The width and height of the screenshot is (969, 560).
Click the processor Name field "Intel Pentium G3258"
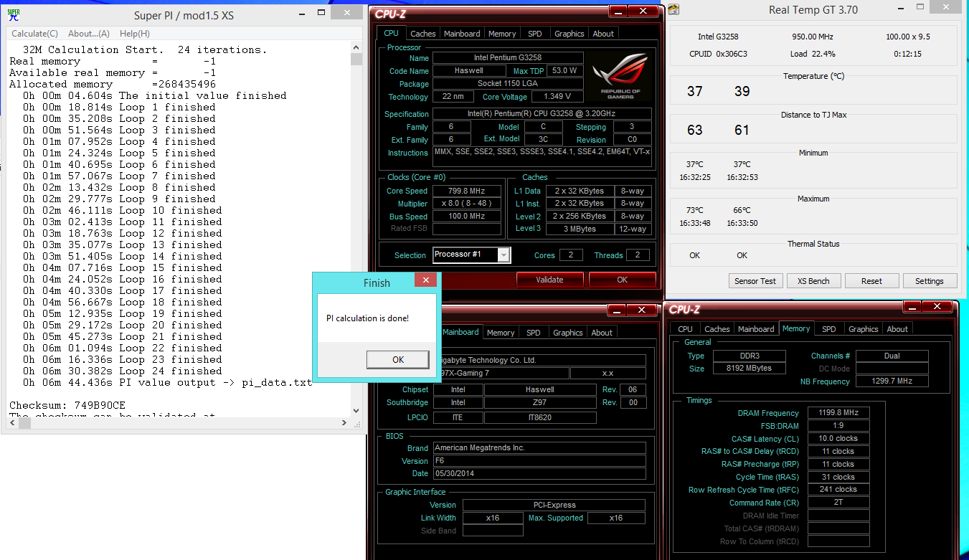[508, 57]
